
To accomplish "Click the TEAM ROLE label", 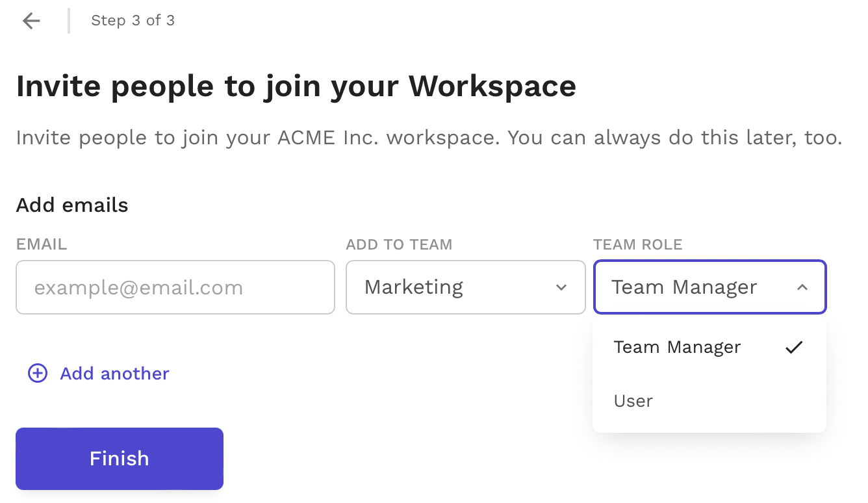I will (x=637, y=244).
